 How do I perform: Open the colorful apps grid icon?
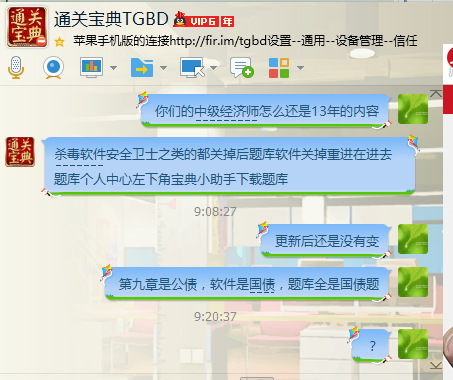coord(279,68)
